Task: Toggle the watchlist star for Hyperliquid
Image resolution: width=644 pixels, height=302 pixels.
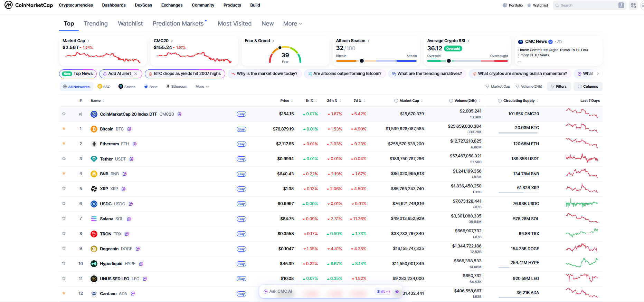Action: [x=64, y=263]
